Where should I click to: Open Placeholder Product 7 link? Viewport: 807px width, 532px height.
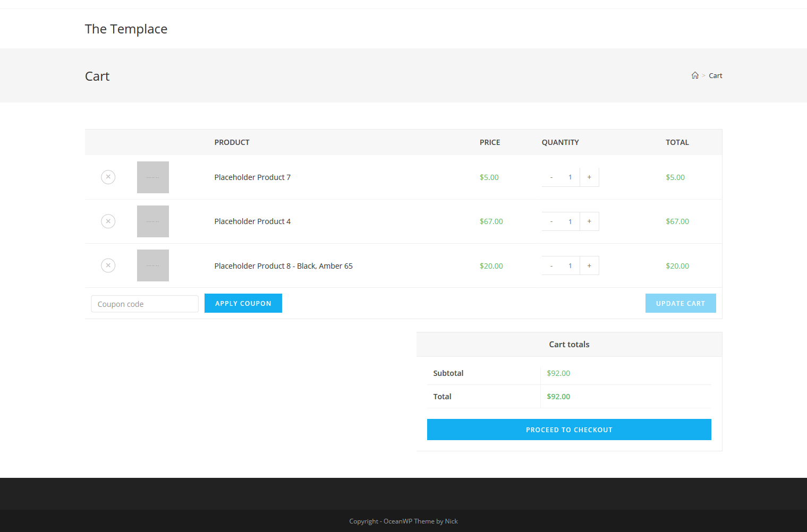pyautogui.click(x=252, y=177)
